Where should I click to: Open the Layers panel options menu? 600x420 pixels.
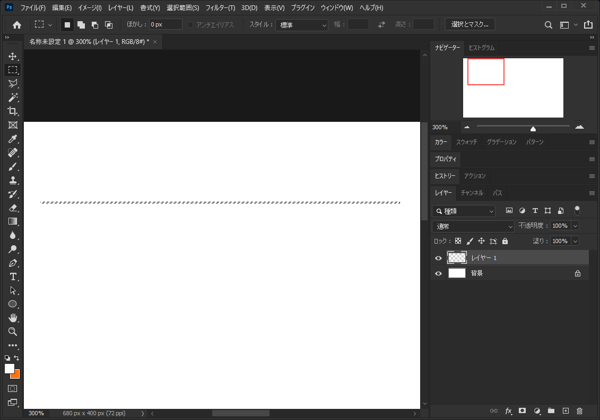click(x=592, y=193)
